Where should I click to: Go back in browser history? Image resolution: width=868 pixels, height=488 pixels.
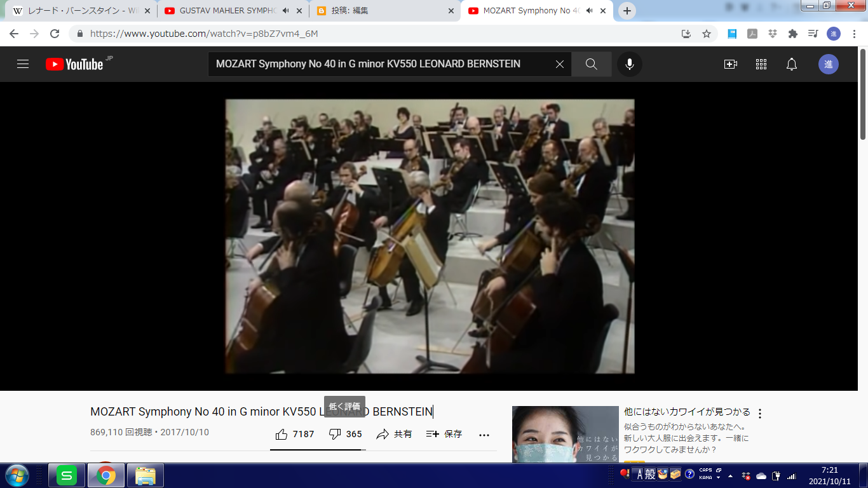coord(14,34)
